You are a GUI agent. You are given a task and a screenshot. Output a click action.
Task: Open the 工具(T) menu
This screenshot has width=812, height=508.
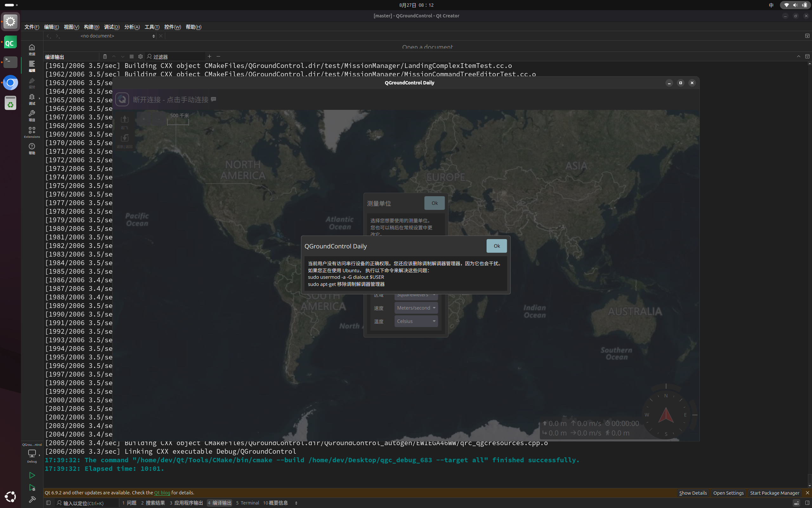coord(152,27)
